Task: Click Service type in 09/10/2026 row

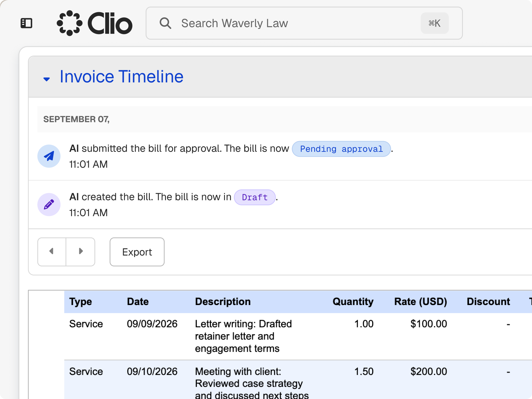Action: click(86, 372)
